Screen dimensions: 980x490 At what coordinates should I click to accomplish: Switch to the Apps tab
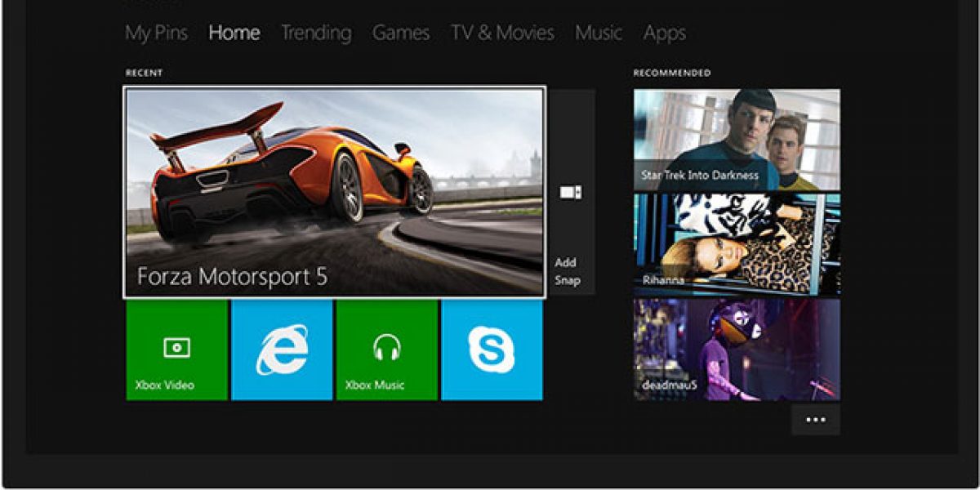664,33
